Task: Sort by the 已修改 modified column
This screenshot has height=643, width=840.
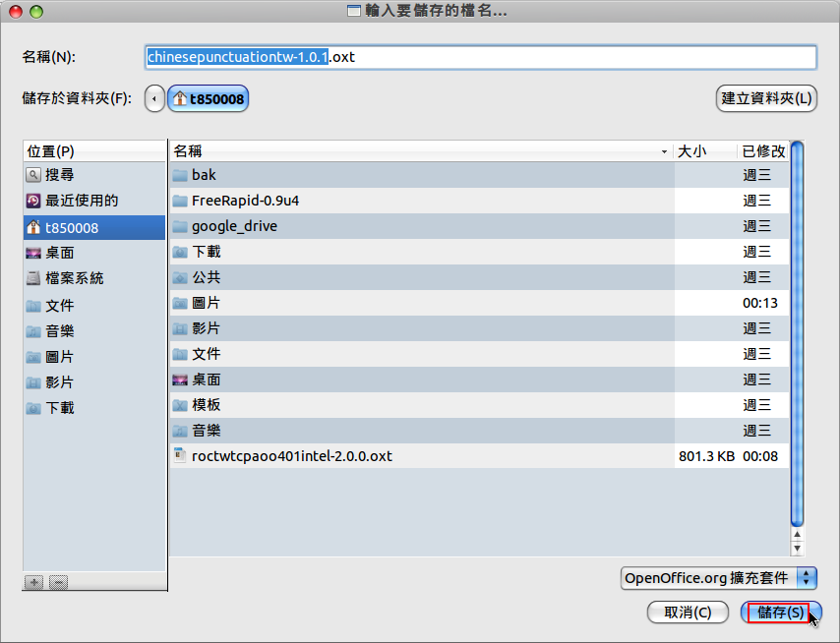Action: pyautogui.click(x=763, y=151)
